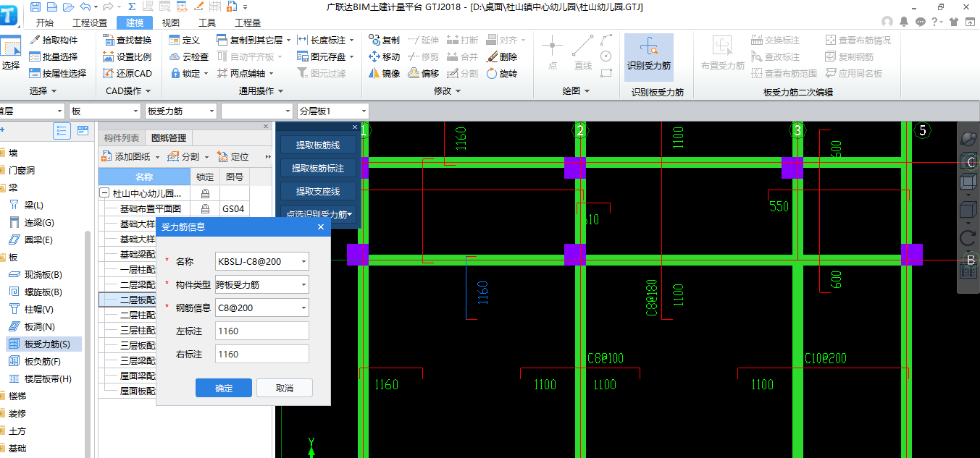The image size is (980, 458).
Task: Click the 图号 column header
Action: coord(235,177)
